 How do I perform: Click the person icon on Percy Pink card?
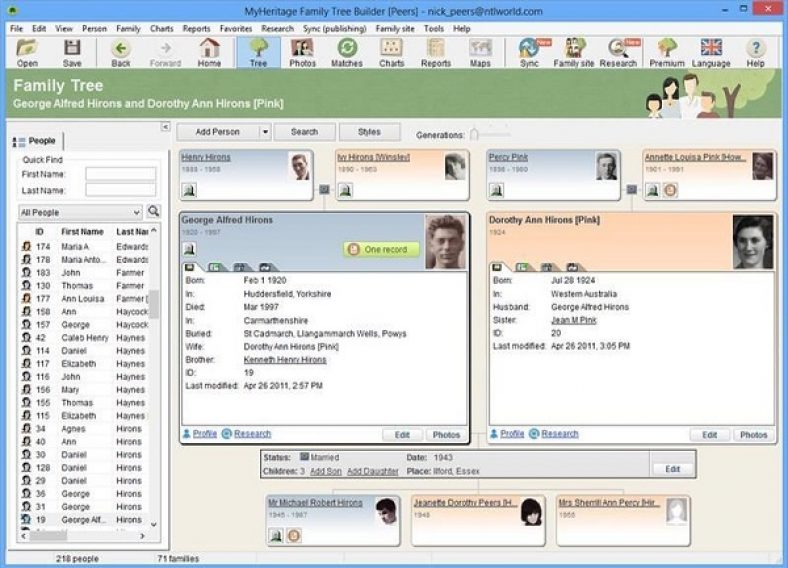(x=497, y=191)
